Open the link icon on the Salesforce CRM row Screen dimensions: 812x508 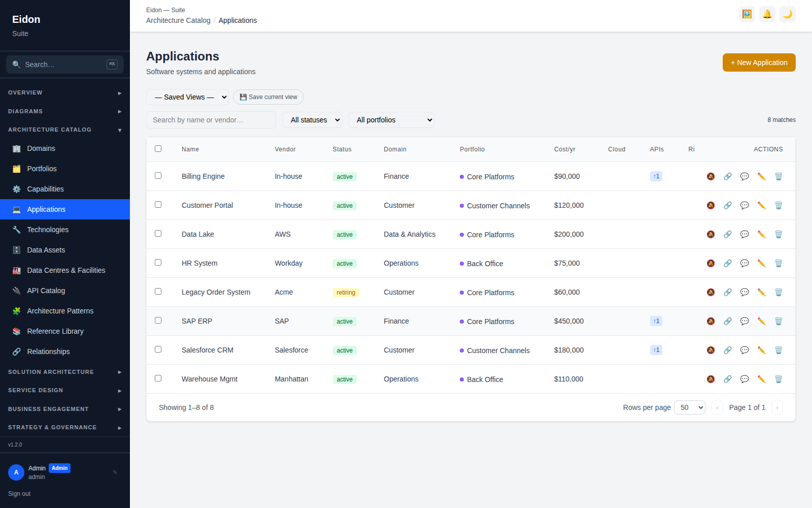click(x=728, y=350)
